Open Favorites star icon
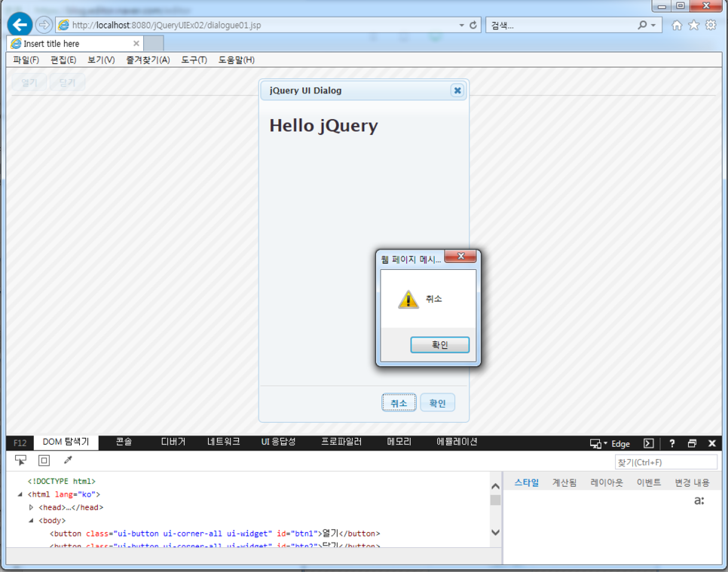This screenshot has height=572, width=728. (x=693, y=25)
